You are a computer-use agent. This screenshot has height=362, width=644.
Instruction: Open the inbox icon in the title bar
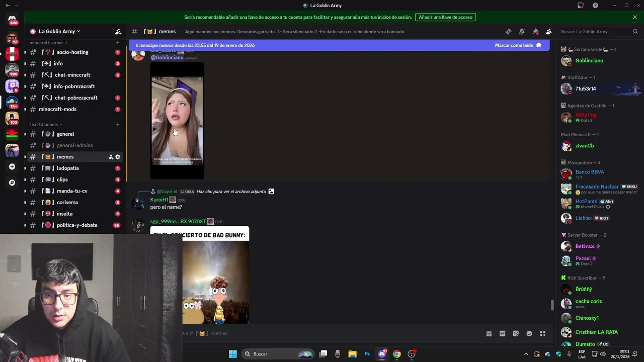581,6
